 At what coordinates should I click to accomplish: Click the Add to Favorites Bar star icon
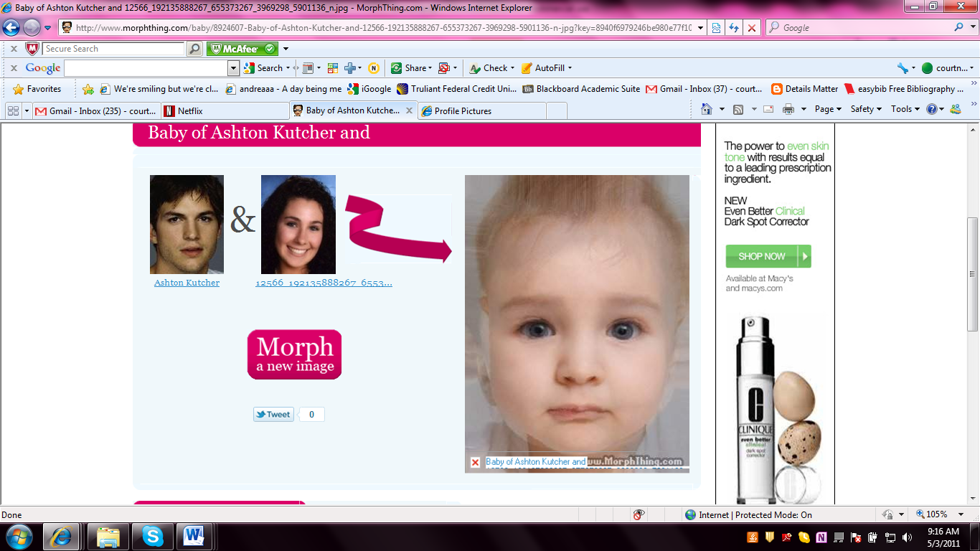(88, 89)
